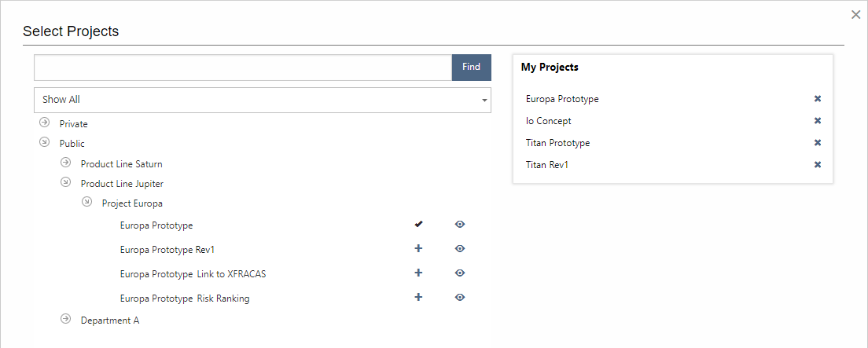Click Titan Prototype in My Projects
868x348 pixels.
tap(557, 143)
